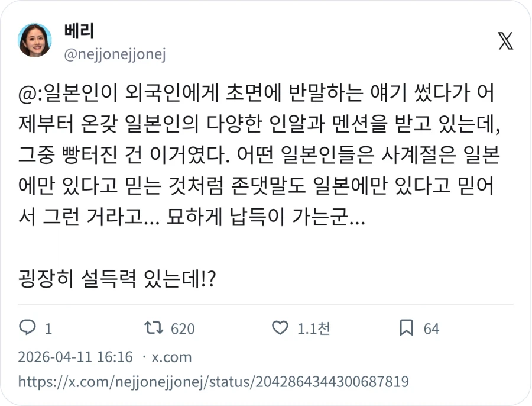532x406 pixels.
Task: Select 베리's circular profile photo thumbnail
Action: 34,42
